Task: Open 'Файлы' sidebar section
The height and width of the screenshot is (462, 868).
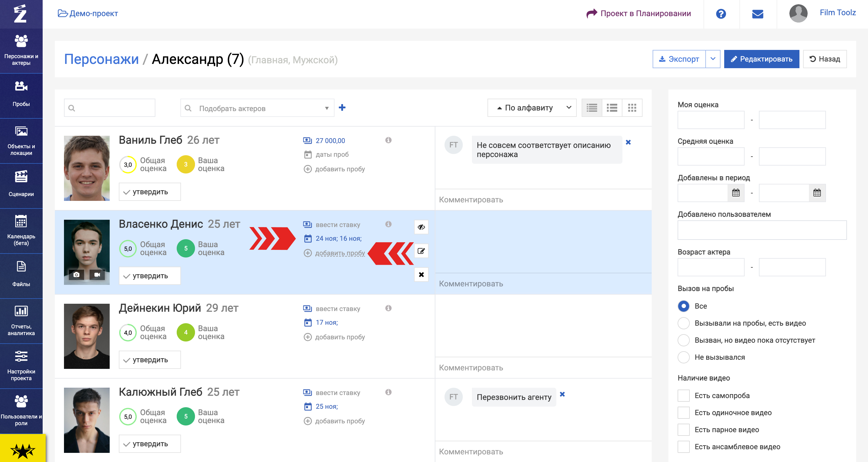Action: tap(21, 276)
